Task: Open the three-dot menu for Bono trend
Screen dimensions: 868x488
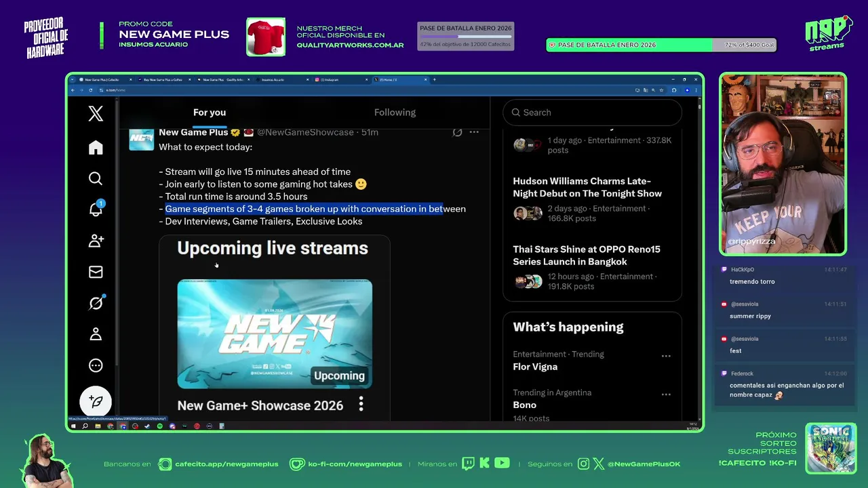Action: (x=666, y=394)
